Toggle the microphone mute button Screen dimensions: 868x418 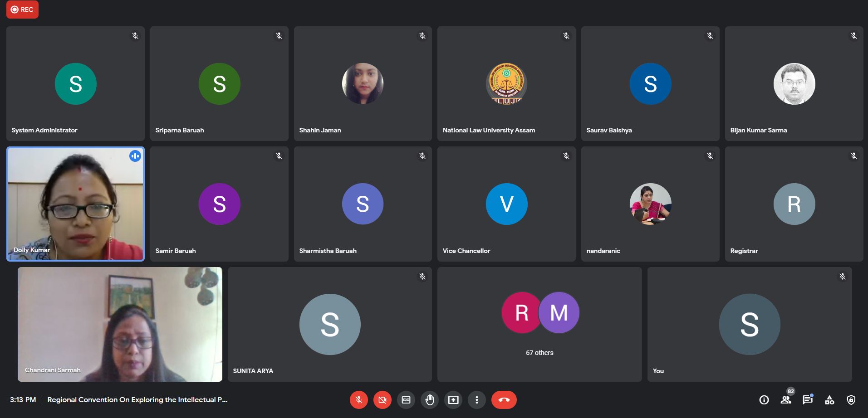tap(358, 400)
